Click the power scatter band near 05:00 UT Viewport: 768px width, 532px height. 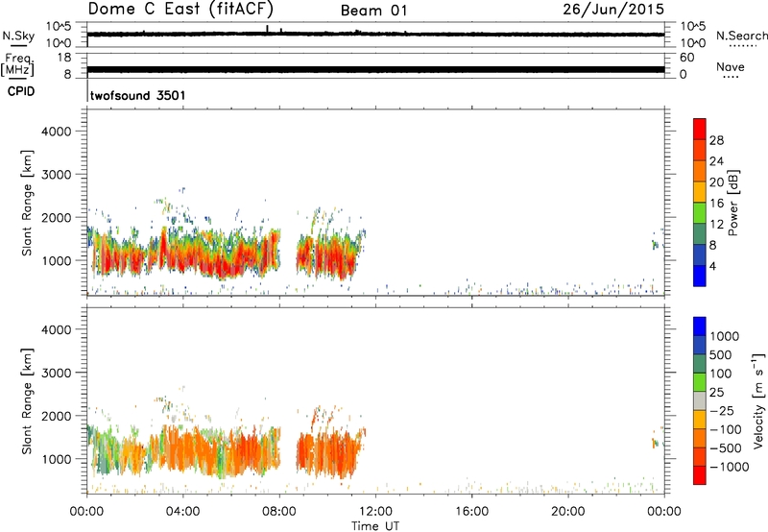[x=207, y=254]
